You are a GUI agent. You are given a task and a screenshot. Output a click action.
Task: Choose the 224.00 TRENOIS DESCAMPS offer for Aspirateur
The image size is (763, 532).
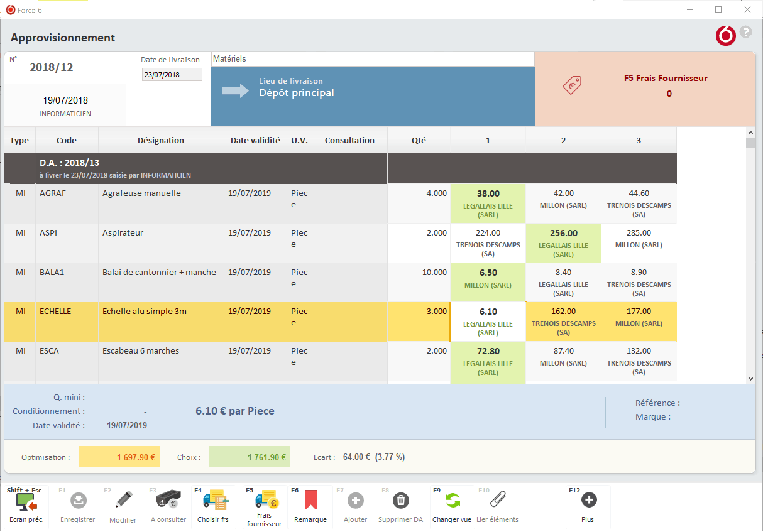488,243
